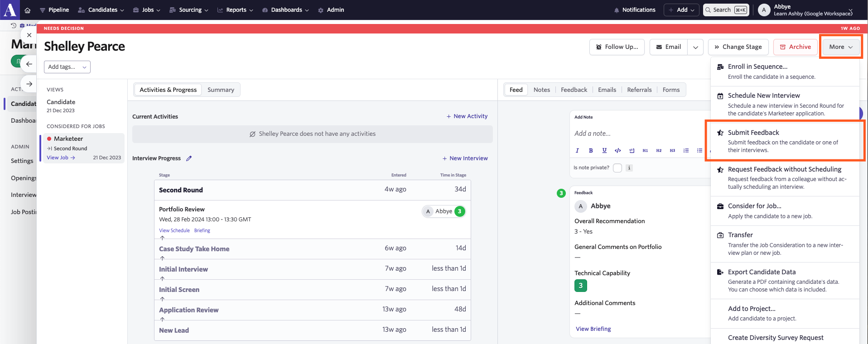Expand the Candidates menu in the top bar

(101, 10)
